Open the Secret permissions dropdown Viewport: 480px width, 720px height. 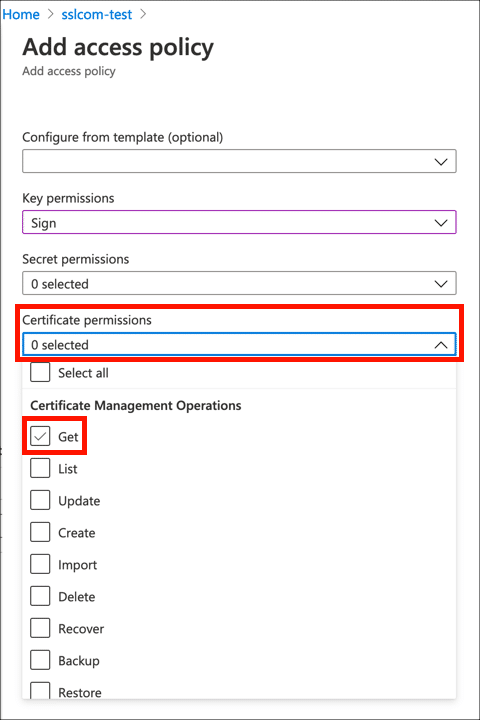point(239,283)
